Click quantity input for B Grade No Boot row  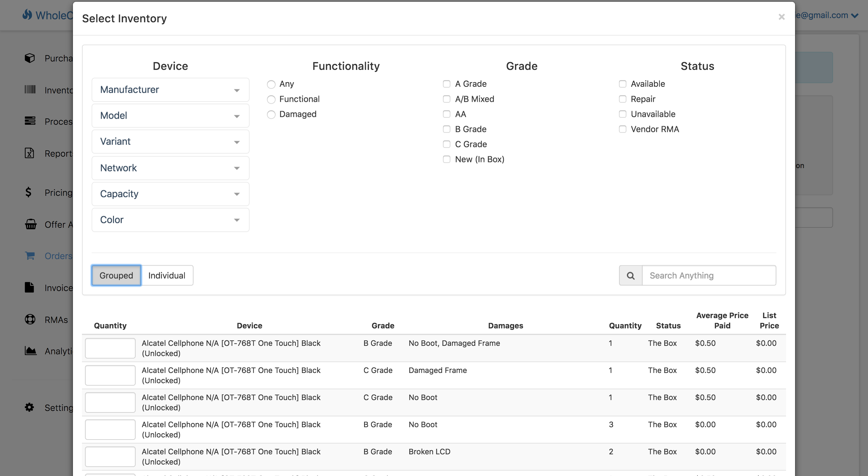[x=110, y=430]
